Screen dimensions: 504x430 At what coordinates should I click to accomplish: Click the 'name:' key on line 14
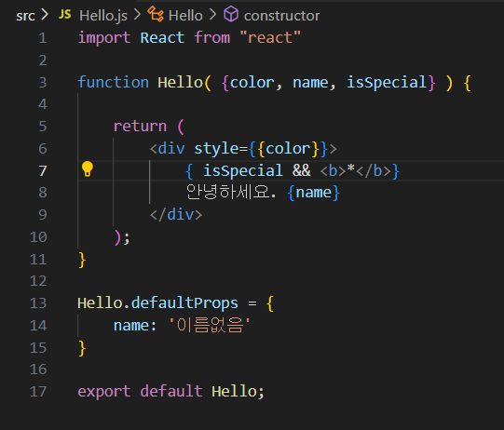pyautogui.click(x=135, y=326)
